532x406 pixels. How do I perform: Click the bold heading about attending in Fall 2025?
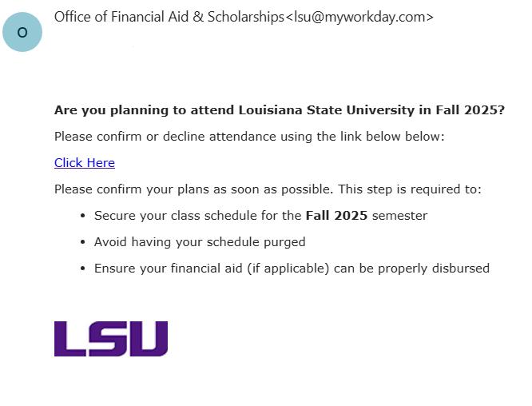pos(280,110)
